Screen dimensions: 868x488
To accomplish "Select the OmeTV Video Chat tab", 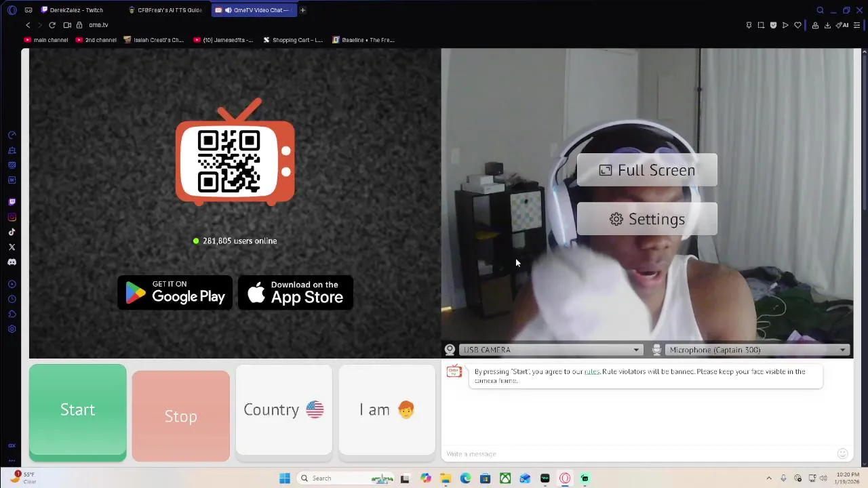I will tap(254, 10).
